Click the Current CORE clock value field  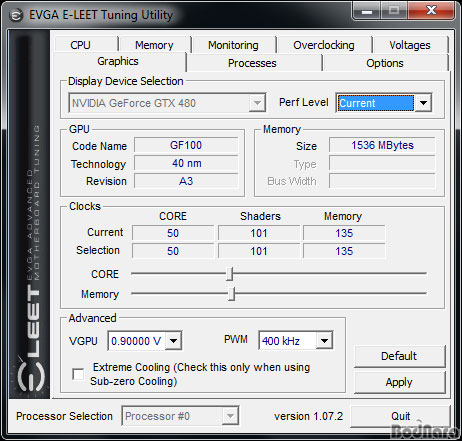tap(173, 233)
